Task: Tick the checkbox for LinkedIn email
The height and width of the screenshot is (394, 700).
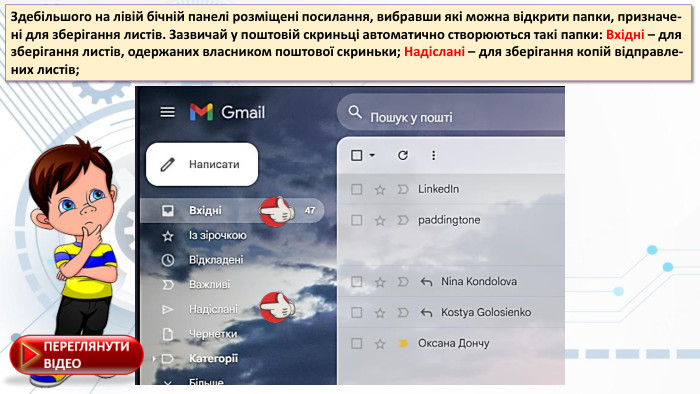Action: (356, 189)
